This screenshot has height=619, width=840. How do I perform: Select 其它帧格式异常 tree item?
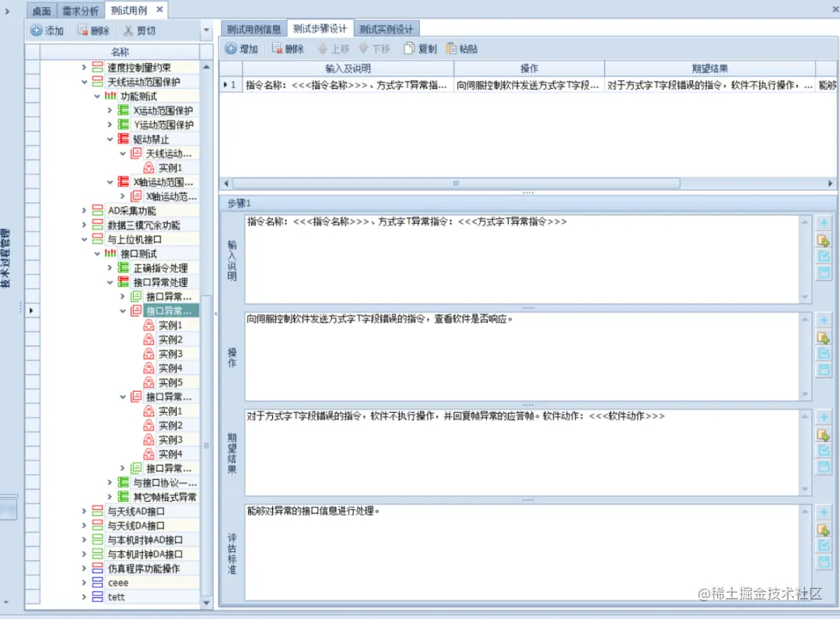coord(165,497)
